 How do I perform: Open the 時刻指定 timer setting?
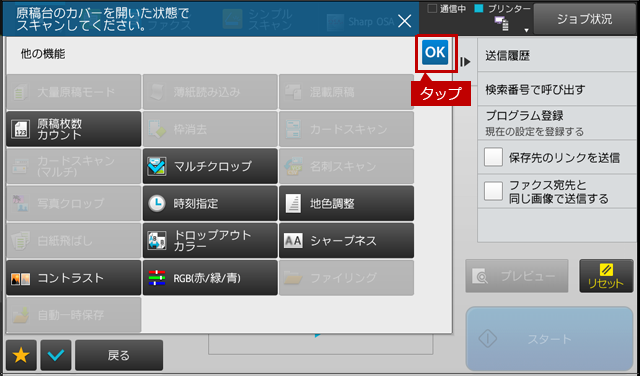210,203
